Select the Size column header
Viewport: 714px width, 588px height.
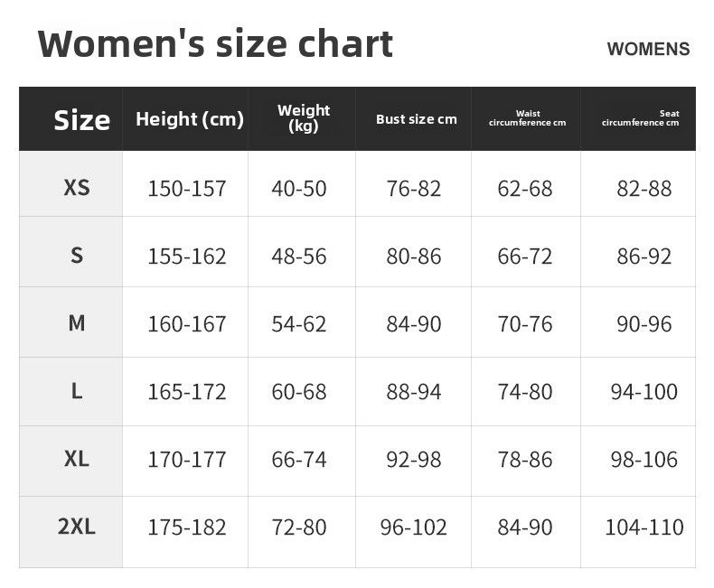(81, 119)
